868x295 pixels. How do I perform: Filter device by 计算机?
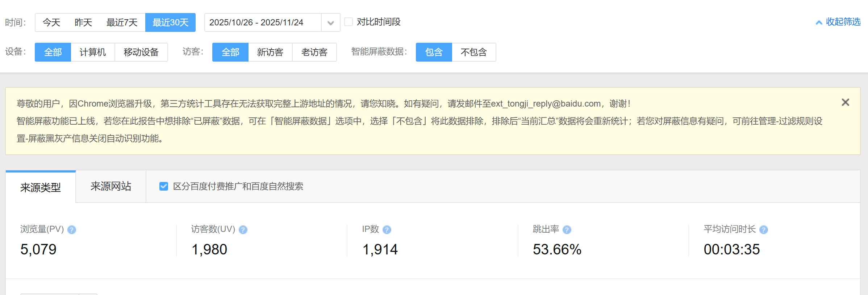point(93,52)
